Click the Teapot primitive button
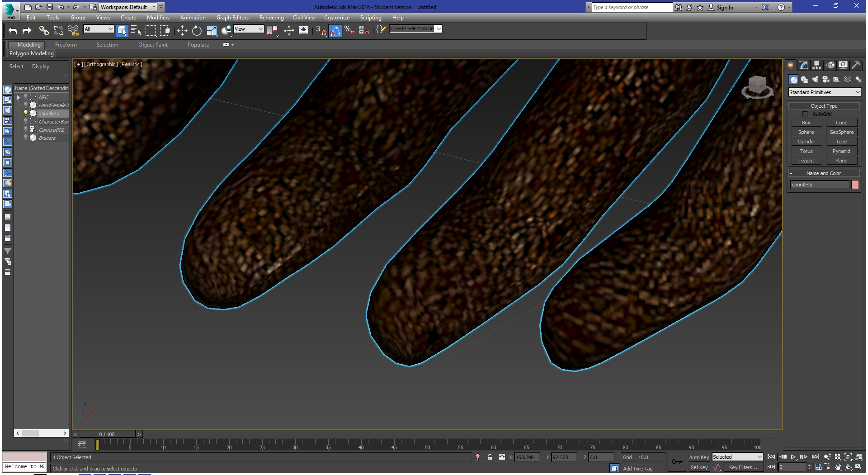Viewport: 868px width, 475px height. 806,161
